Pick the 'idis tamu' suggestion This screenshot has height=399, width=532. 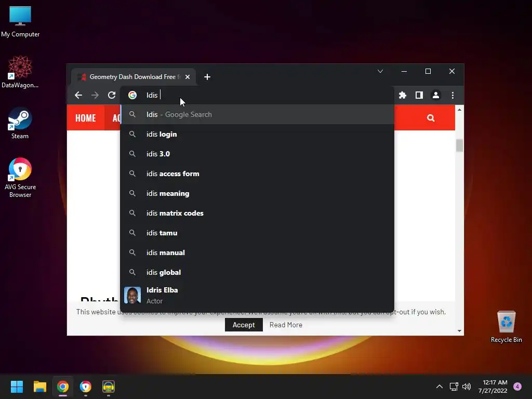pyautogui.click(x=257, y=233)
